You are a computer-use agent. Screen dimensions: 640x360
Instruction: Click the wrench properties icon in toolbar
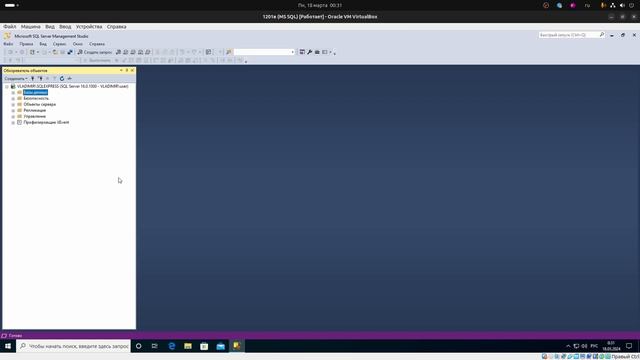309,52
